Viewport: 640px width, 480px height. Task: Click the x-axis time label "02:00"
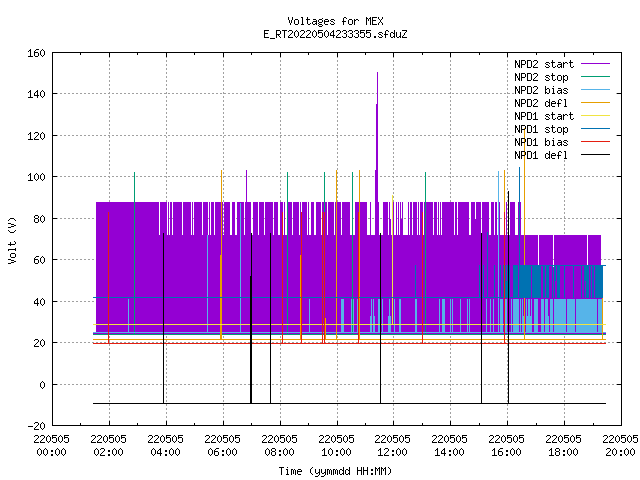(x=109, y=452)
